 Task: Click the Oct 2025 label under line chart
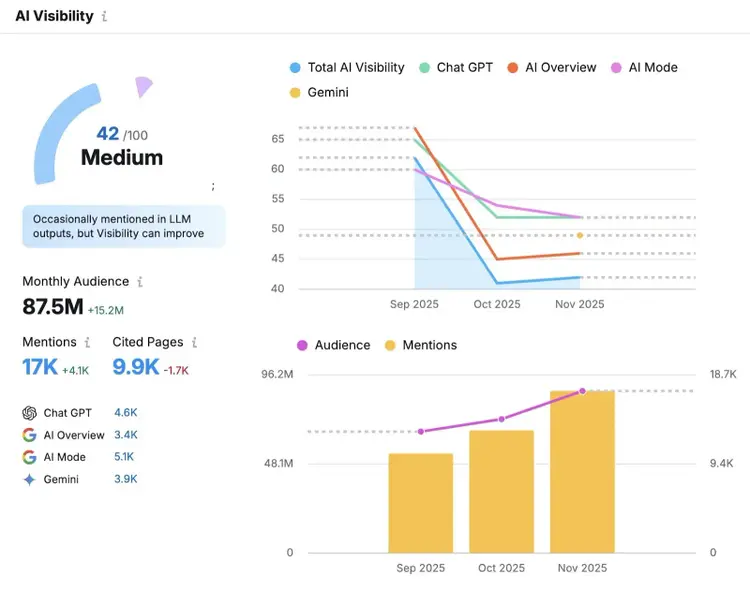(497, 304)
